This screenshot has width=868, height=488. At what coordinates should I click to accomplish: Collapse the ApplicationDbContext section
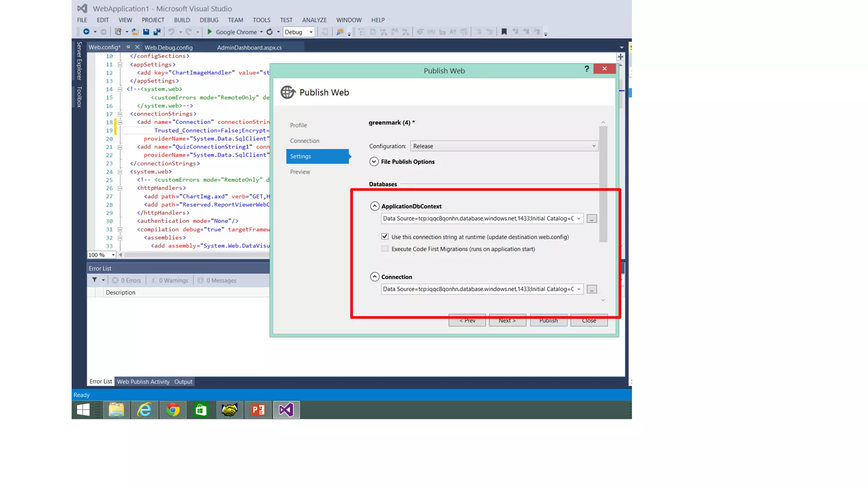click(x=375, y=206)
